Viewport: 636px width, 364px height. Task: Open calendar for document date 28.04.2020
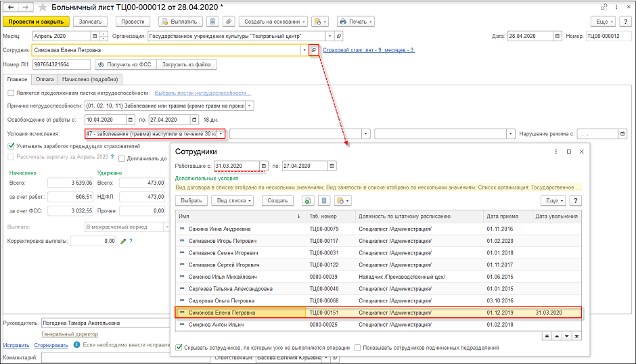559,36
